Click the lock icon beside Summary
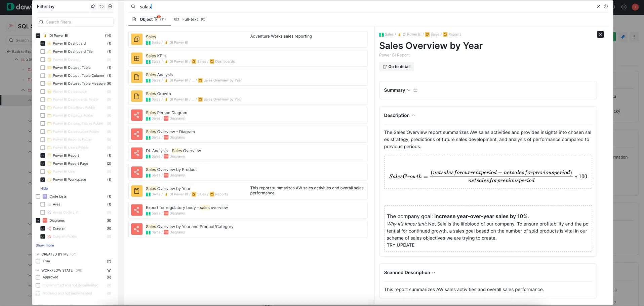 pos(415,90)
